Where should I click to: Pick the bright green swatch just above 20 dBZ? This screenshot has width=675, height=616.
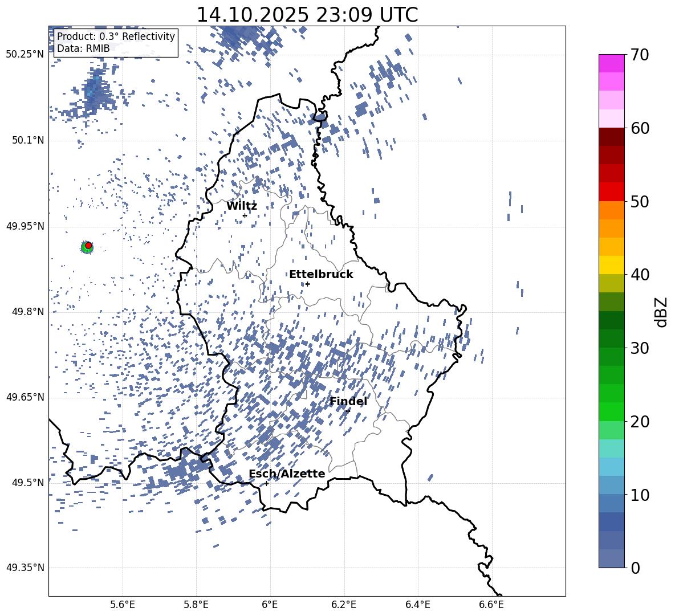click(x=611, y=411)
